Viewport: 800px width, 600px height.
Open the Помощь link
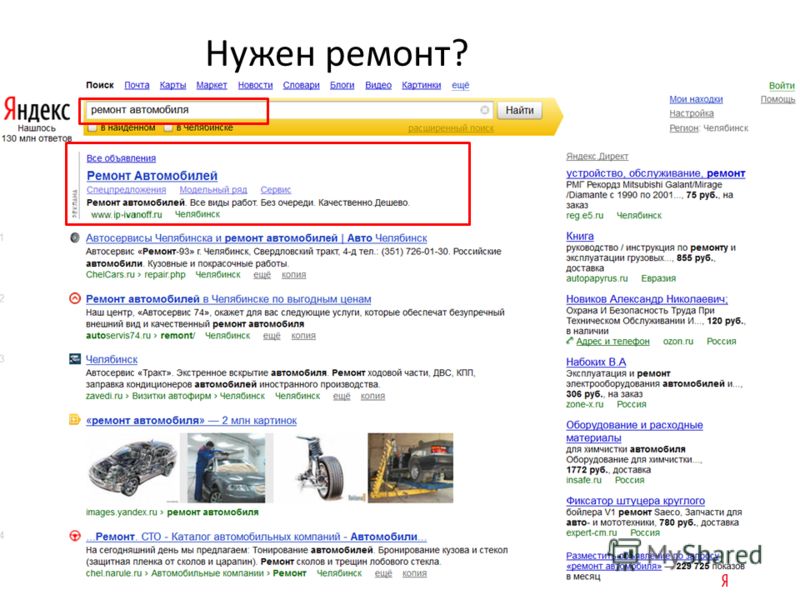pos(778,99)
